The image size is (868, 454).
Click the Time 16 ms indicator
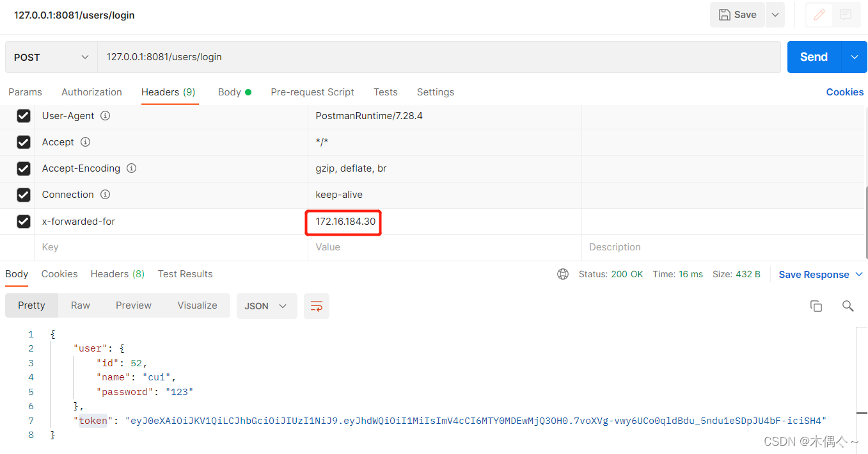coord(677,274)
